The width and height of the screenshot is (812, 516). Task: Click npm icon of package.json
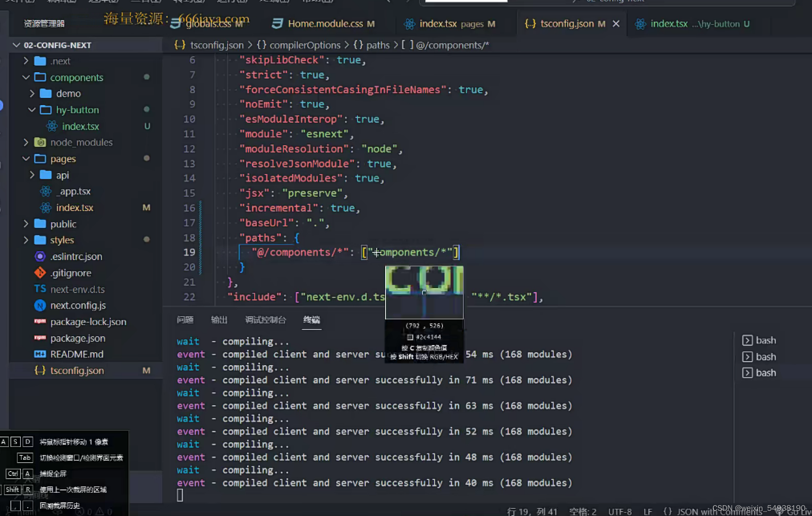click(40, 338)
